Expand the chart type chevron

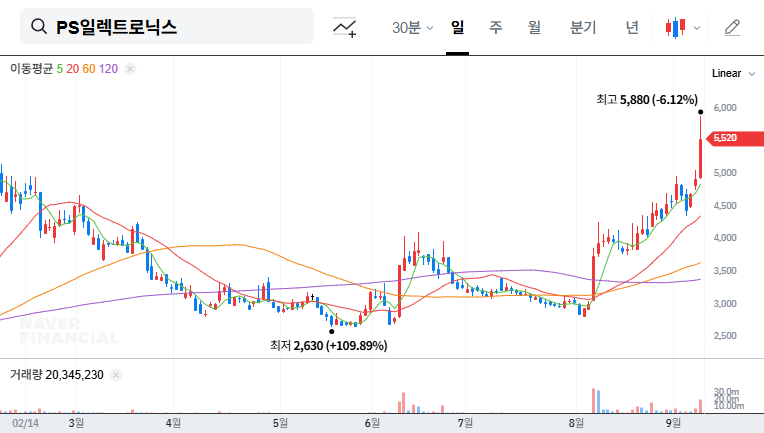point(697,28)
